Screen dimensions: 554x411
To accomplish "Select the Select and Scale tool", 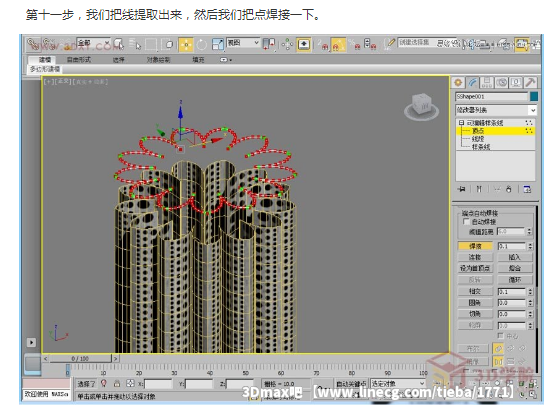I will tap(218, 45).
